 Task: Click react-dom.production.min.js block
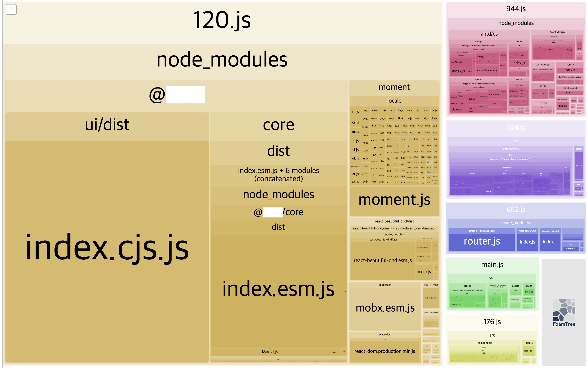point(385,351)
